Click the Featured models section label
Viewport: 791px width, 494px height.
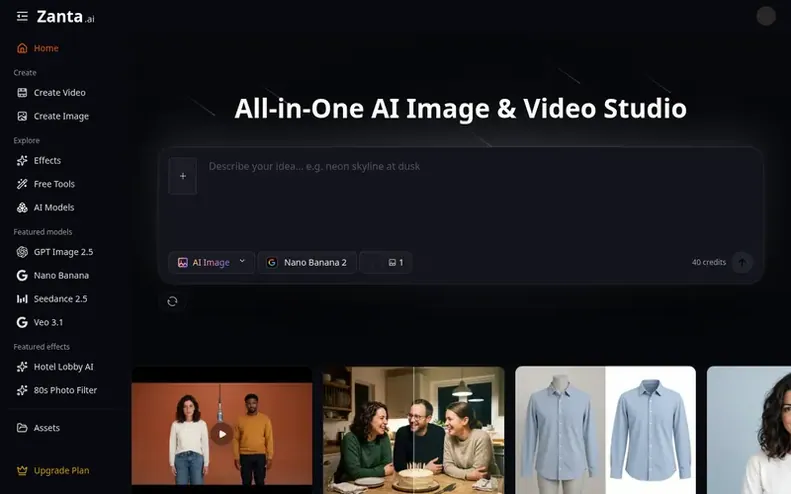(x=43, y=232)
